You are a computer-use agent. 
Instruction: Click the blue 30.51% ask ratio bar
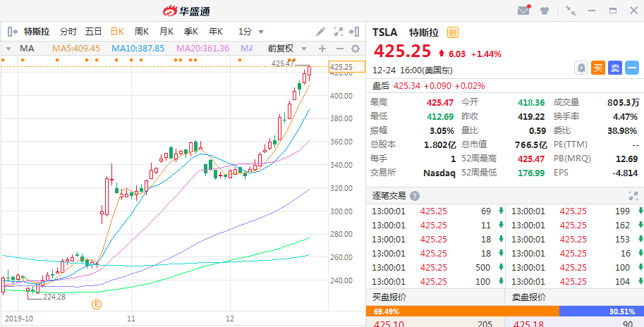tap(602, 311)
